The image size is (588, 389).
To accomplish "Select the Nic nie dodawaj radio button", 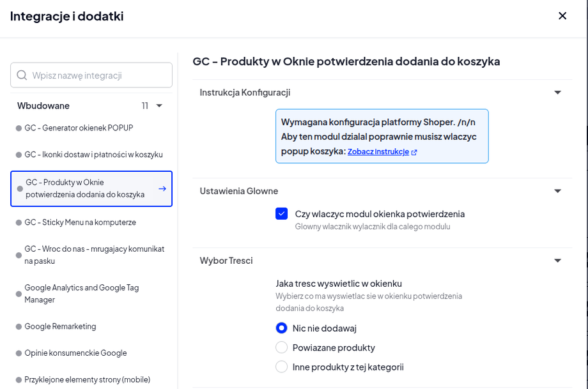I will click(281, 328).
